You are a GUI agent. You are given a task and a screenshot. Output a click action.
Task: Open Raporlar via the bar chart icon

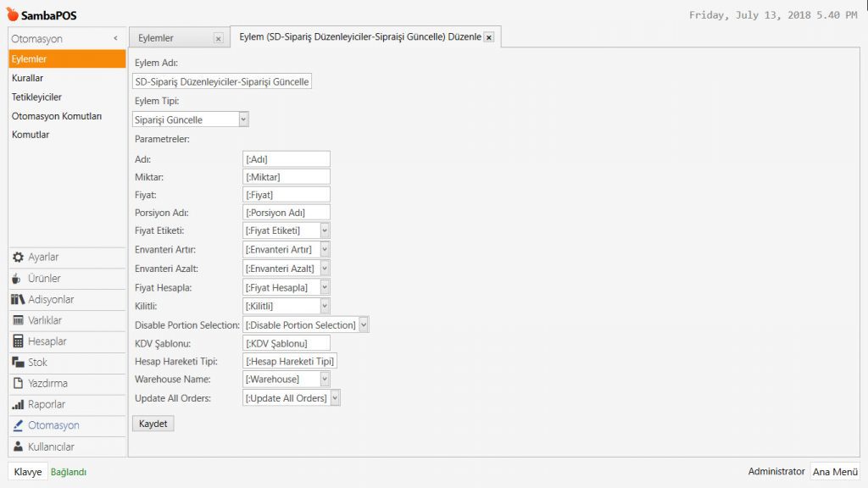click(18, 405)
